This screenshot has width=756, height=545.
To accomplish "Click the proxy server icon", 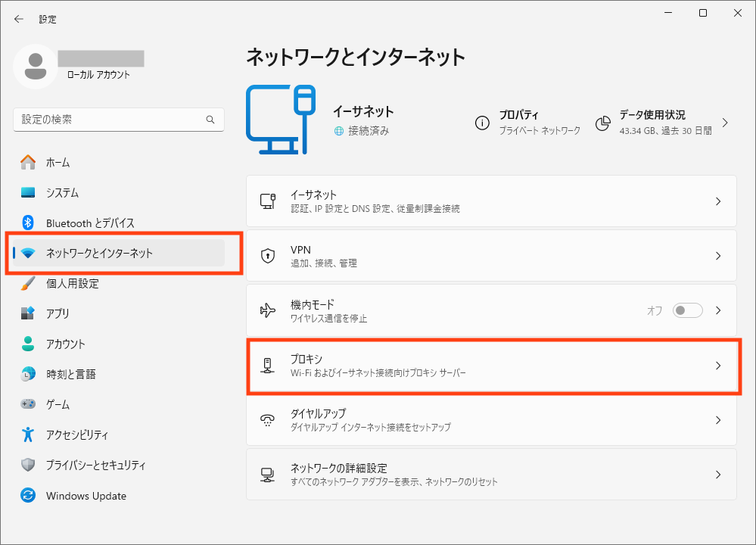I will click(x=267, y=366).
